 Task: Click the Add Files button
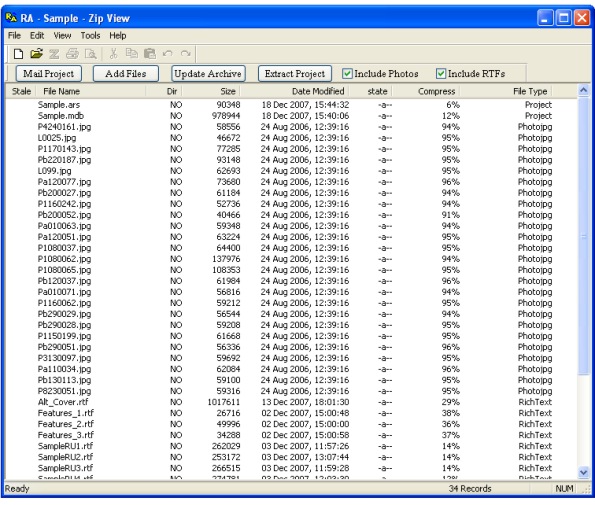tap(126, 74)
